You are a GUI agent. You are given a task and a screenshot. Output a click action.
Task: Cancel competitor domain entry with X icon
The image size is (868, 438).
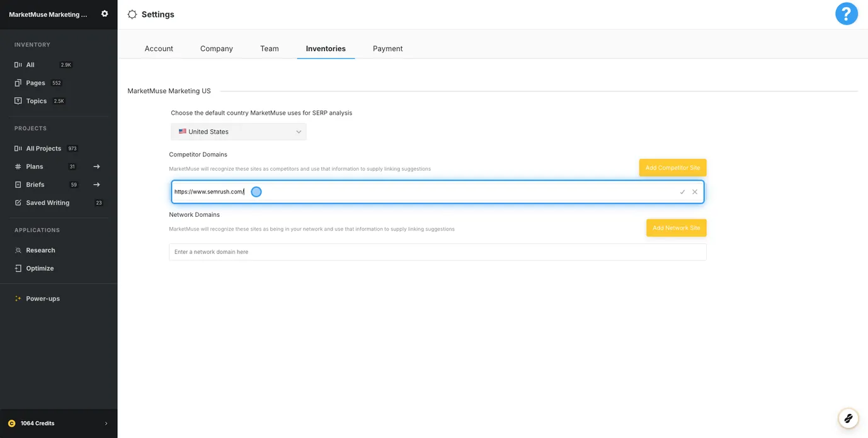point(695,192)
